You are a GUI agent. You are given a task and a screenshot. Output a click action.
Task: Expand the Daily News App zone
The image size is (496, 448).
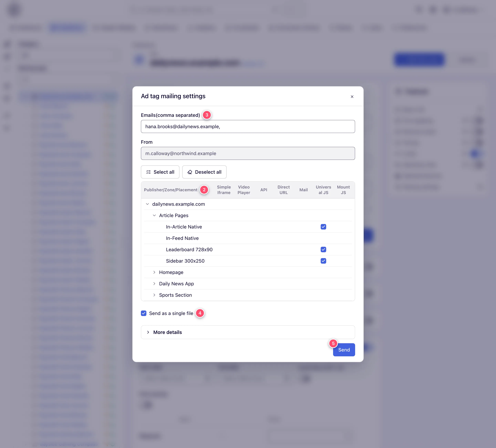click(154, 284)
